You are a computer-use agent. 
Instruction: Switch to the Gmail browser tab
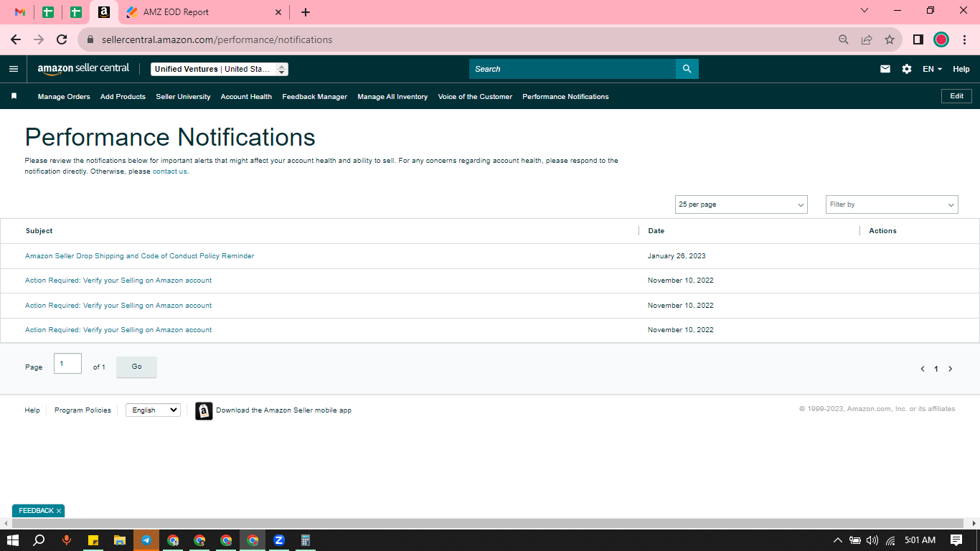coord(20,12)
